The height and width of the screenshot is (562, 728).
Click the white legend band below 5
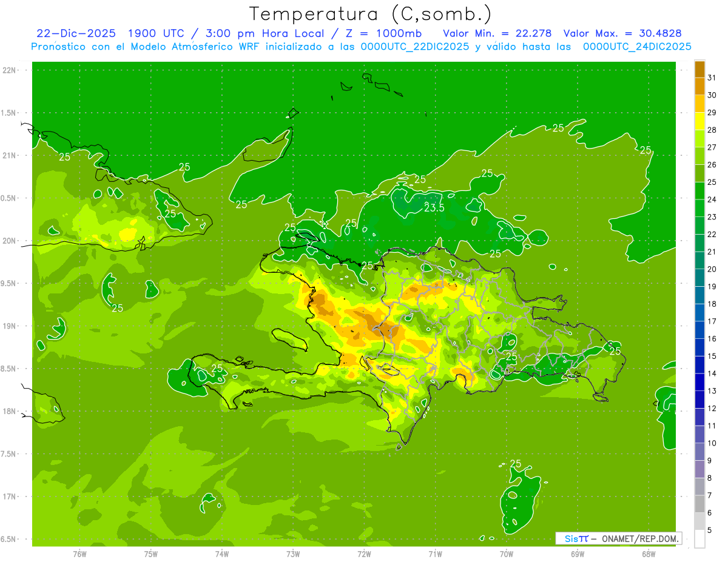click(699, 539)
